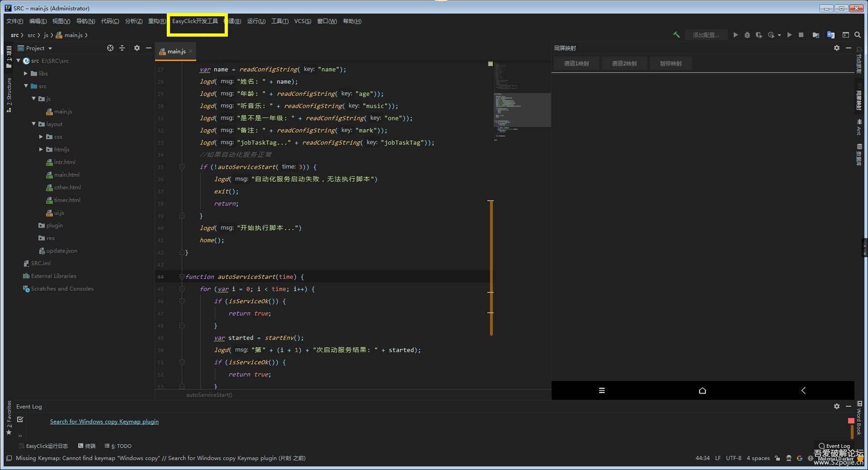
Task: Click locate-current-file target icon in Project panel
Action: (110, 48)
